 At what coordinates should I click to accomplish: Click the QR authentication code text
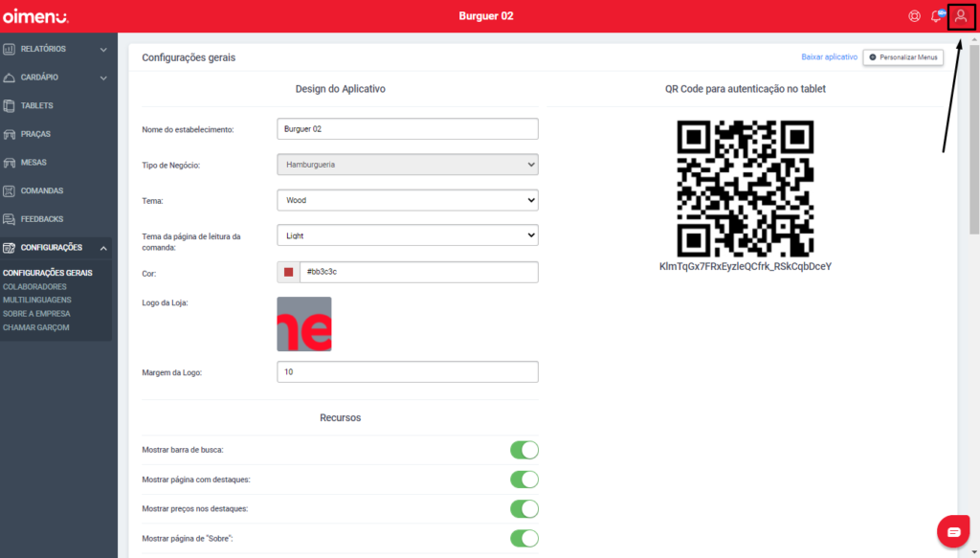(745, 267)
